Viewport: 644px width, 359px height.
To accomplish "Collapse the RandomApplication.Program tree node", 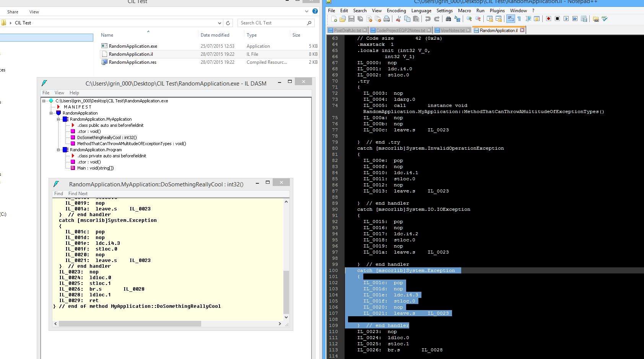I will (x=59, y=150).
